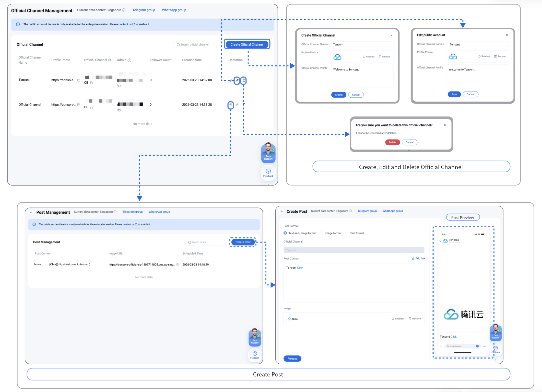
Task: Click red Delete button in confirmation dialog
Action: click(392, 142)
